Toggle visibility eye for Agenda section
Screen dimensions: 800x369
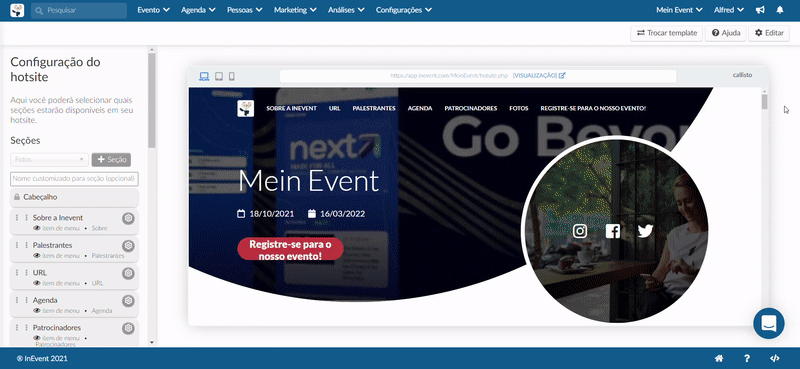(x=37, y=311)
